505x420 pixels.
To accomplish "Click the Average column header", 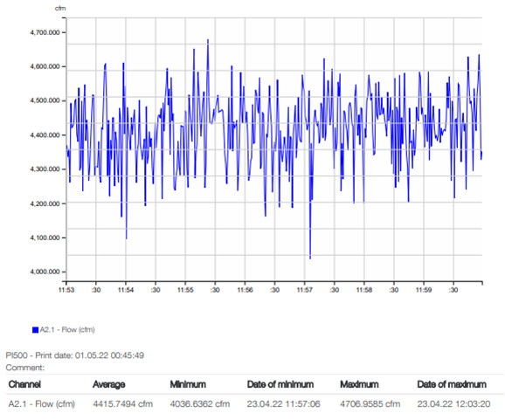I will (x=109, y=384).
